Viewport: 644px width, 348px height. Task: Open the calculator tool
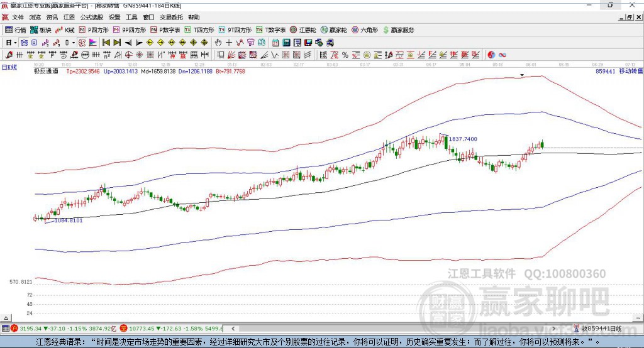(286, 43)
